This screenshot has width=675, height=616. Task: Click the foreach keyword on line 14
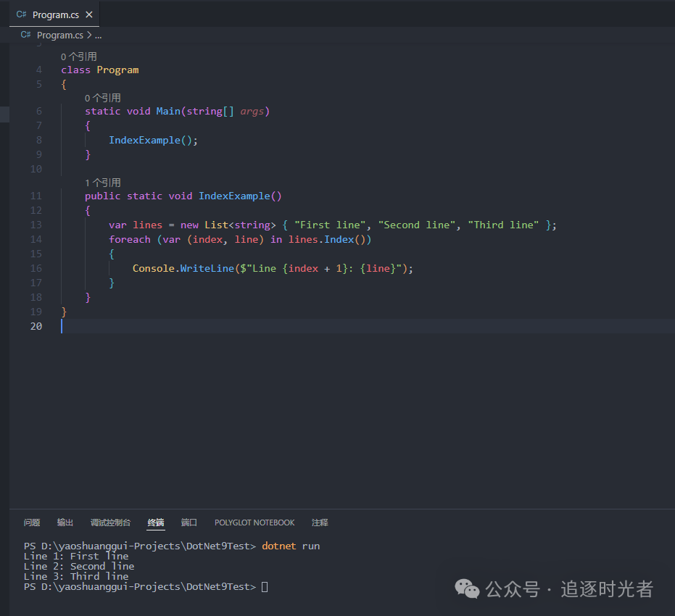point(130,240)
